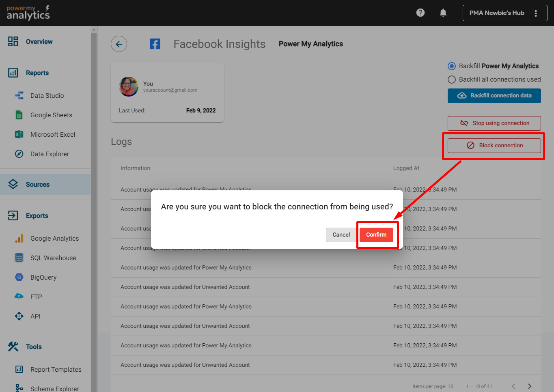Go to next page of logs
This screenshot has height=392, width=554.
click(x=529, y=386)
